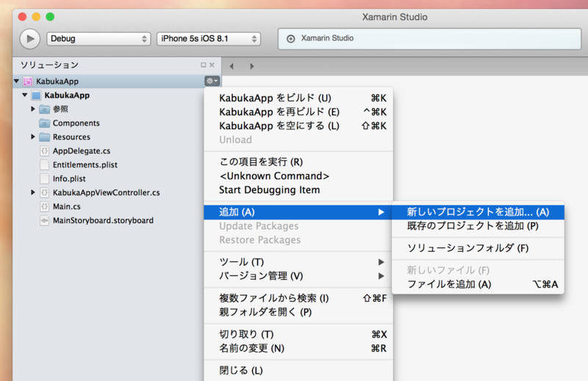The height and width of the screenshot is (381, 588).
Task: Open the Debug configuration dropdown
Action: click(x=98, y=39)
